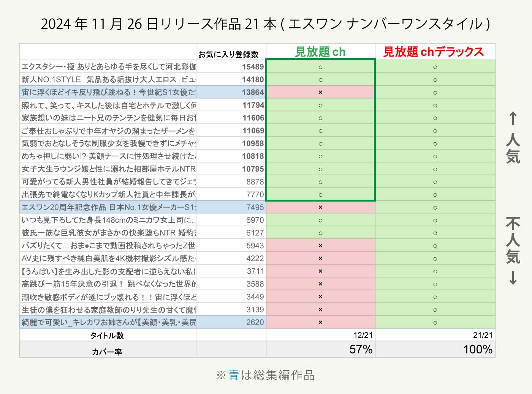Click the 100% coverage cell
Screen dimensions: 532x394
476,349
